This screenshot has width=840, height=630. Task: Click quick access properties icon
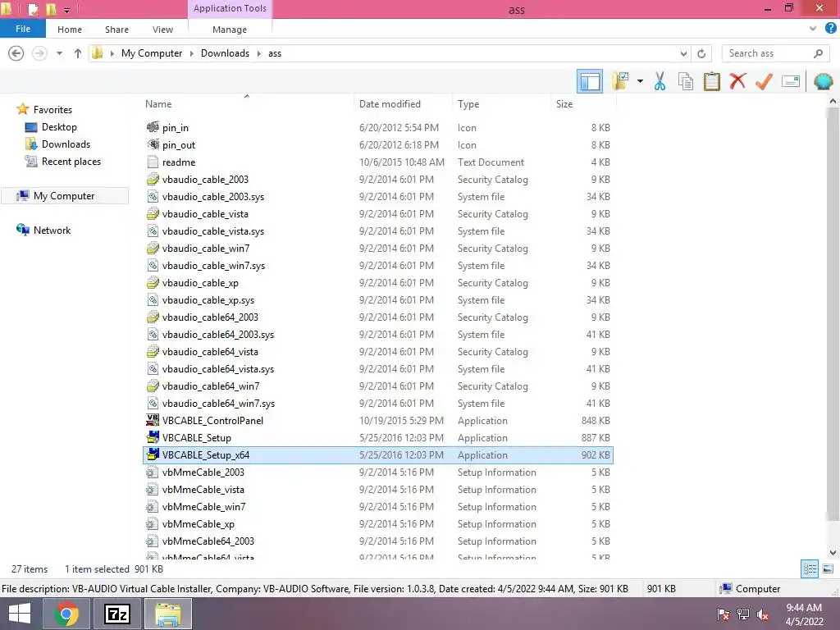[x=33, y=9]
